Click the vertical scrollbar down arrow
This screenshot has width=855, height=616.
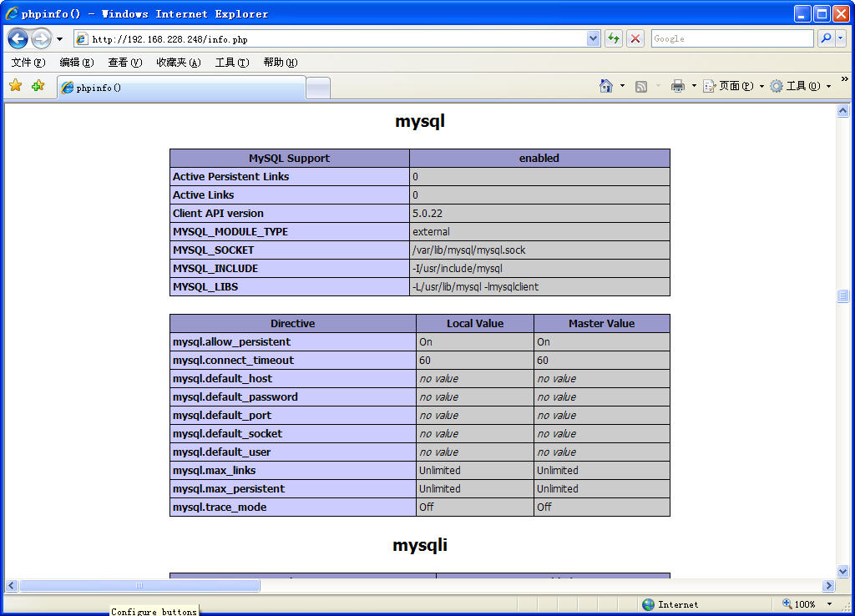tap(842, 571)
